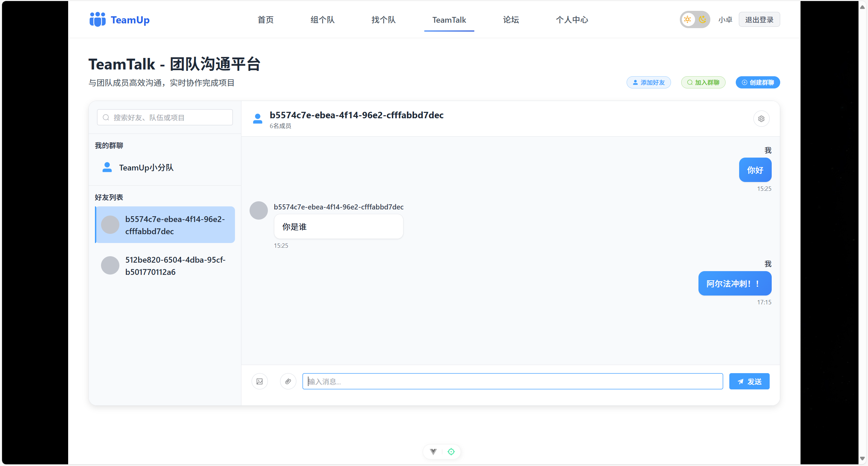Click the search magnifier icon in the sidebar
This screenshot has width=868, height=466.
(x=106, y=117)
